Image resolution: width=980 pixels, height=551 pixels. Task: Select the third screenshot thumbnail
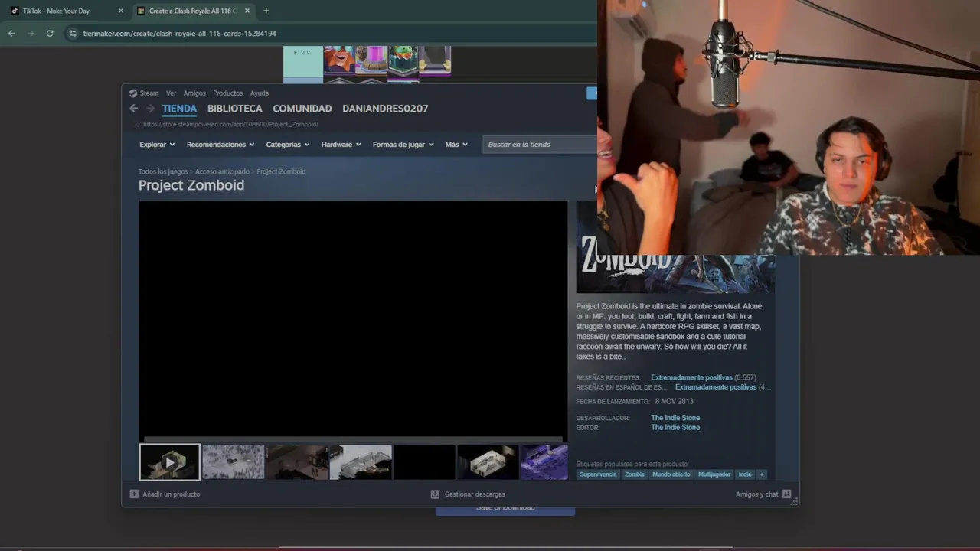[x=297, y=462]
